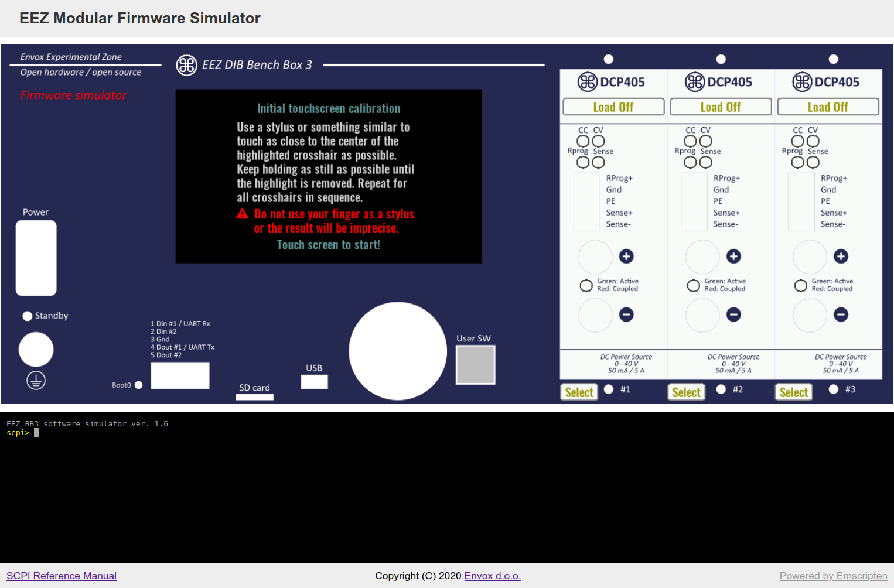Click the large rotary encoder knob
The height and width of the screenshot is (588, 894).
point(398,351)
